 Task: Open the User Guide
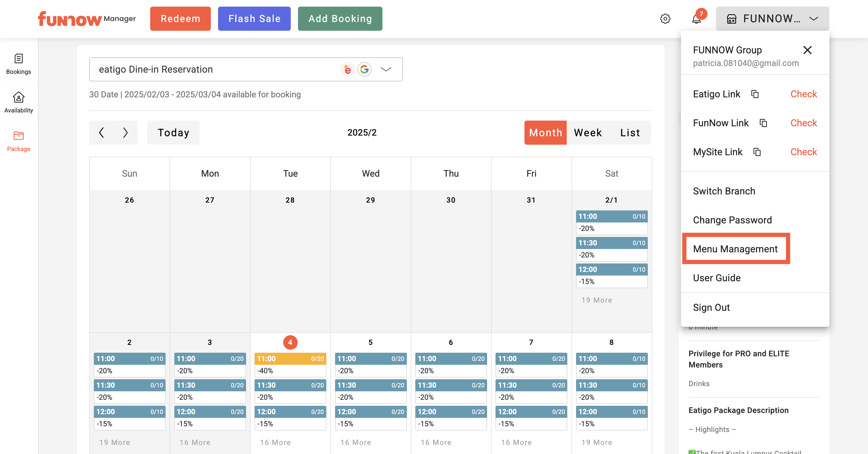pos(717,278)
